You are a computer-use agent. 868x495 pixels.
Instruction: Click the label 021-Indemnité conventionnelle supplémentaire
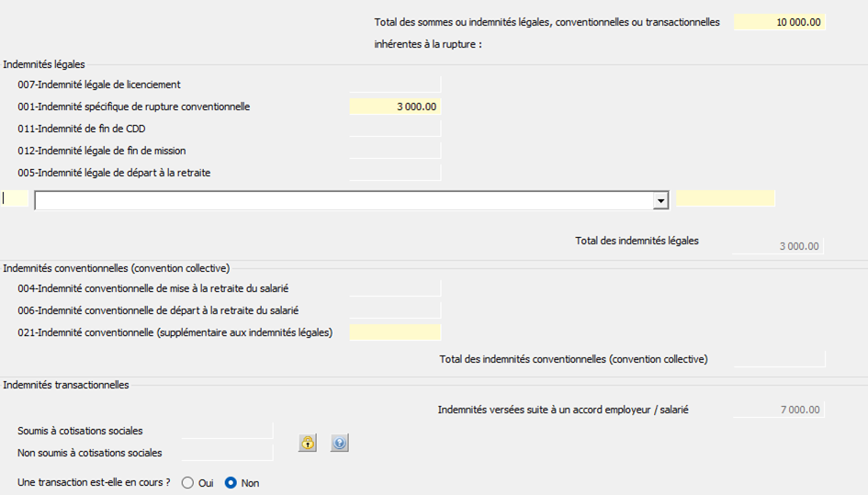(x=175, y=332)
